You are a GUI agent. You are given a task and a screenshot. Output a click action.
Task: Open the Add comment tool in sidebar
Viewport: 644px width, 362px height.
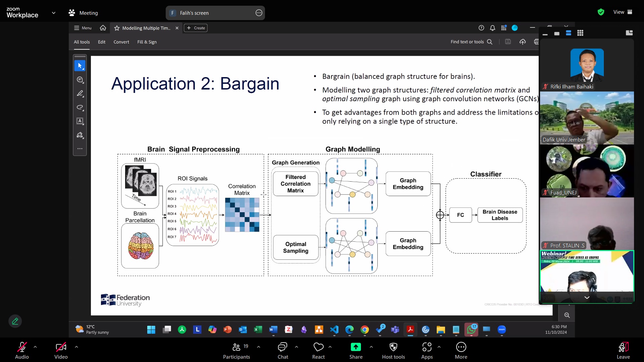click(x=80, y=80)
